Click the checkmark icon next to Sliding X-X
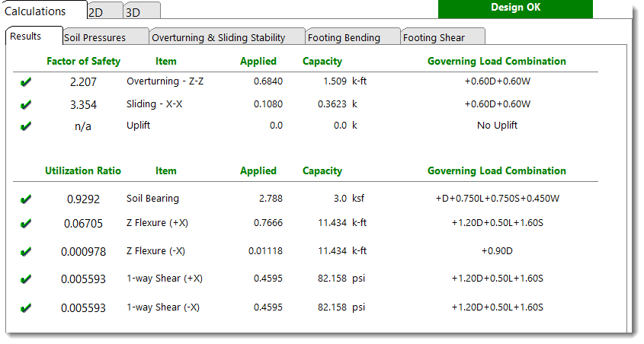This screenshot has height=344, width=644. coord(26,104)
